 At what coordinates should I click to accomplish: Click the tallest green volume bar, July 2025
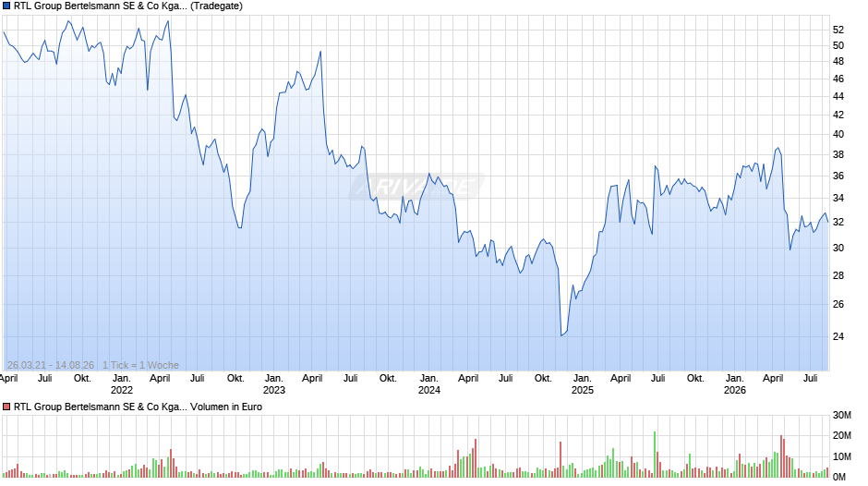coord(655,455)
